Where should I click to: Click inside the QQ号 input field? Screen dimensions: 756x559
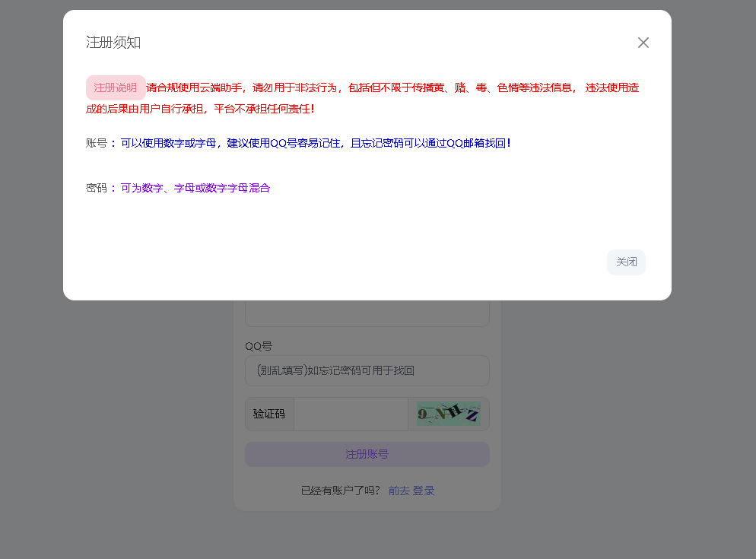click(x=367, y=370)
